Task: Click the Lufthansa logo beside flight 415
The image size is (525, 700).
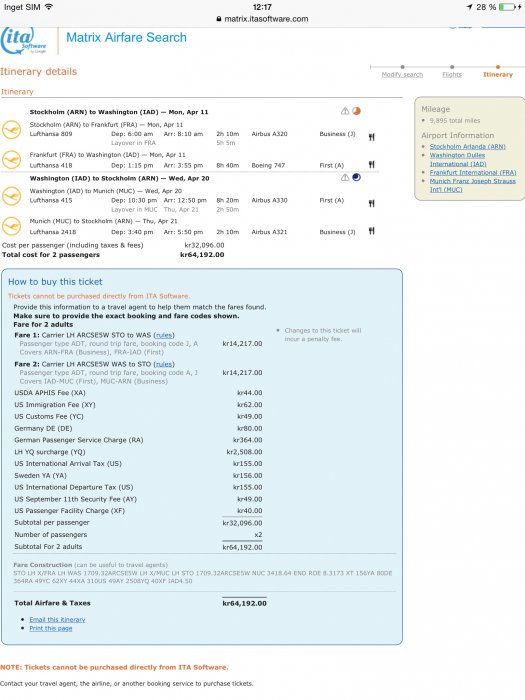Action: point(12,196)
